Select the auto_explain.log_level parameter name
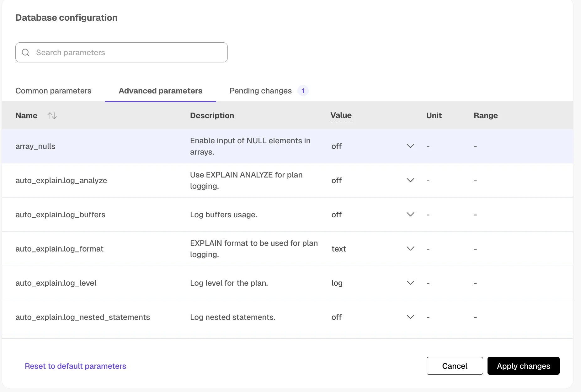 click(x=56, y=283)
